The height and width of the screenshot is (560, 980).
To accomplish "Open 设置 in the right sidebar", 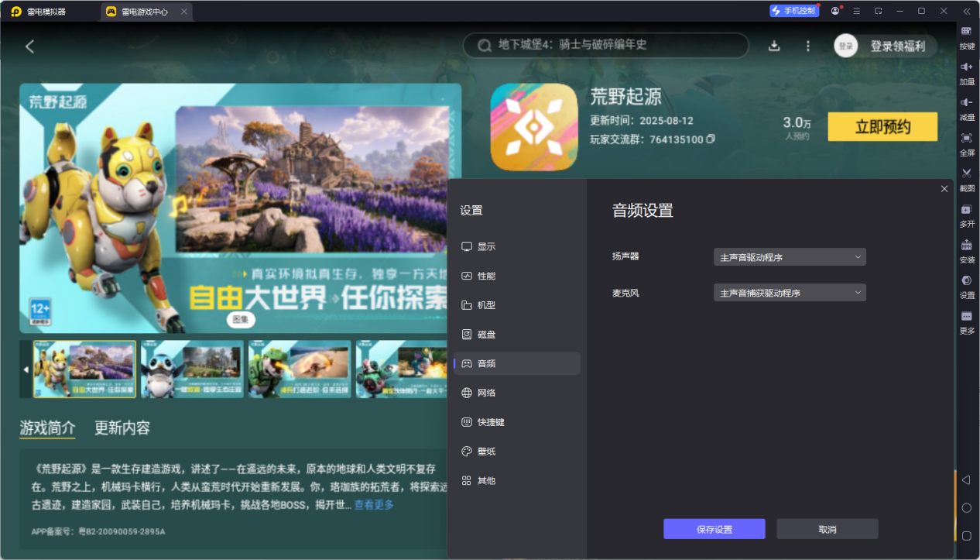I will [967, 287].
